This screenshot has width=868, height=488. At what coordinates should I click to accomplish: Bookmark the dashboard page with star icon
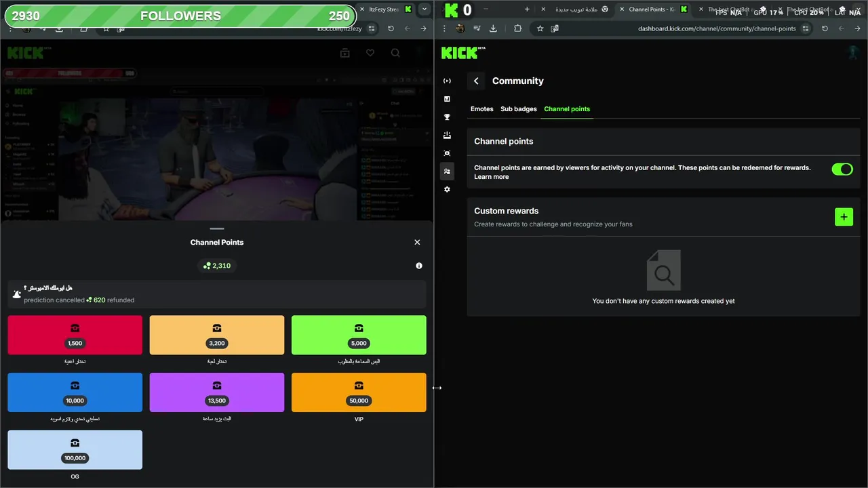540,28
